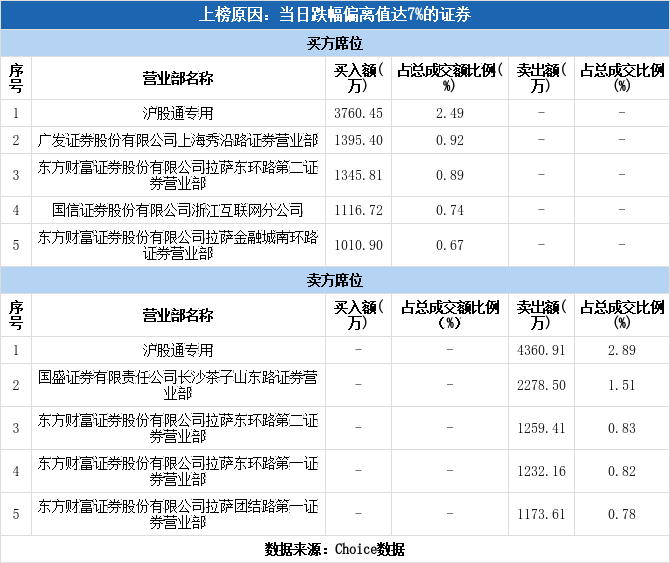Click buy ratio value 0.92
Viewport: 670px width, 563px height.
tap(450, 140)
